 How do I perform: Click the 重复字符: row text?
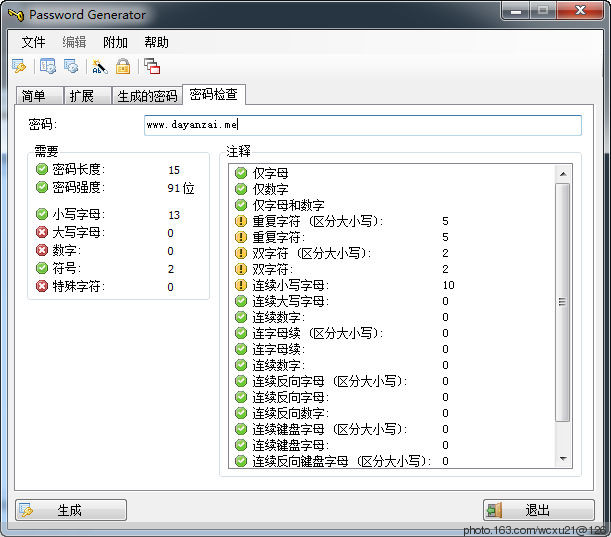(279, 237)
